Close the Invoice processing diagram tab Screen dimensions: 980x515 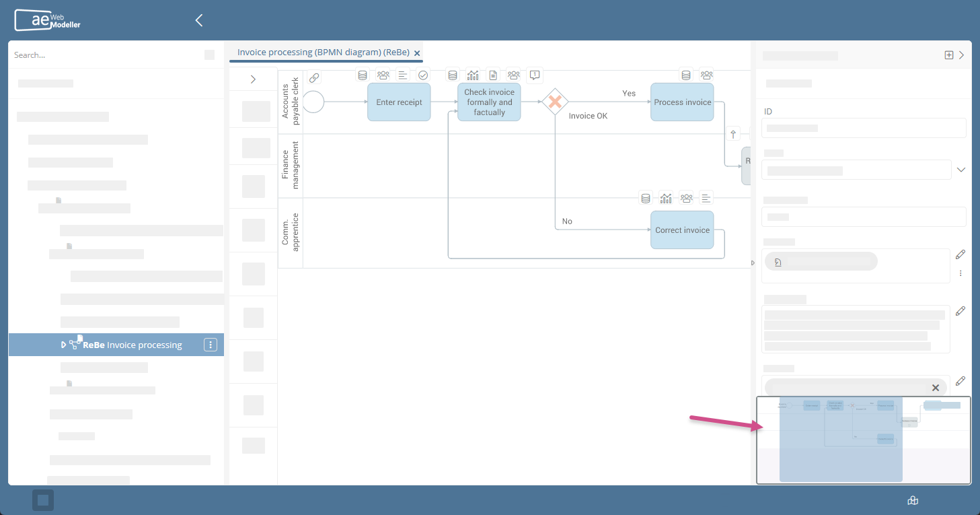(417, 53)
